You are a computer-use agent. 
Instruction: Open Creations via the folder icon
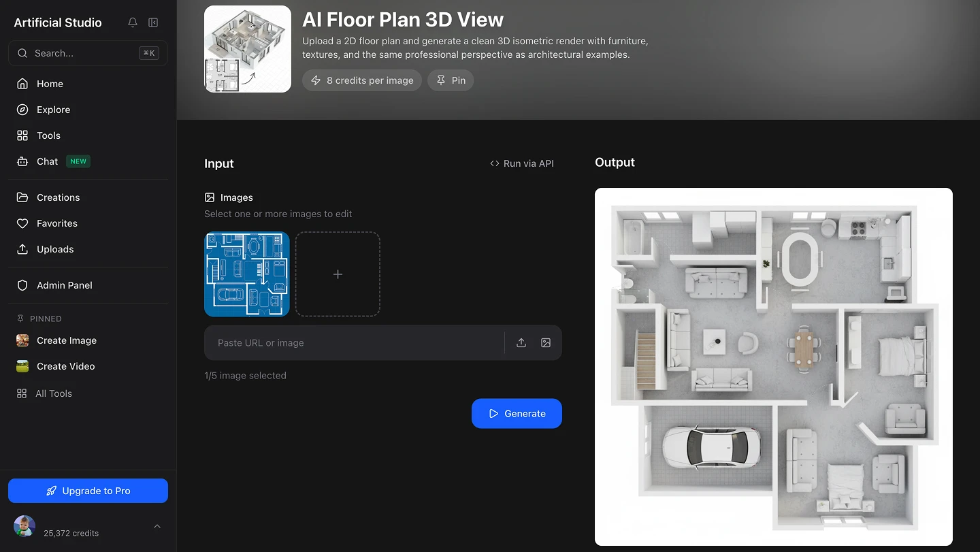58,197
